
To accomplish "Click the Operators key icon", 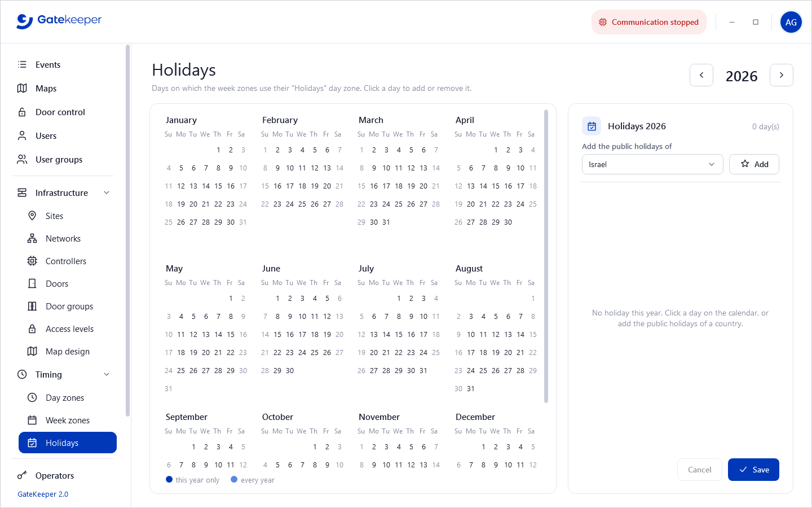I will point(22,475).
